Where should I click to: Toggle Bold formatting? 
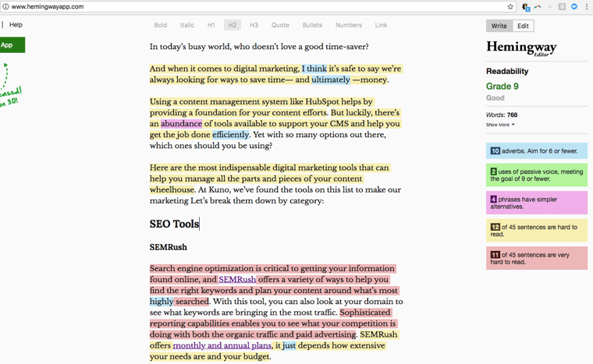161,25
